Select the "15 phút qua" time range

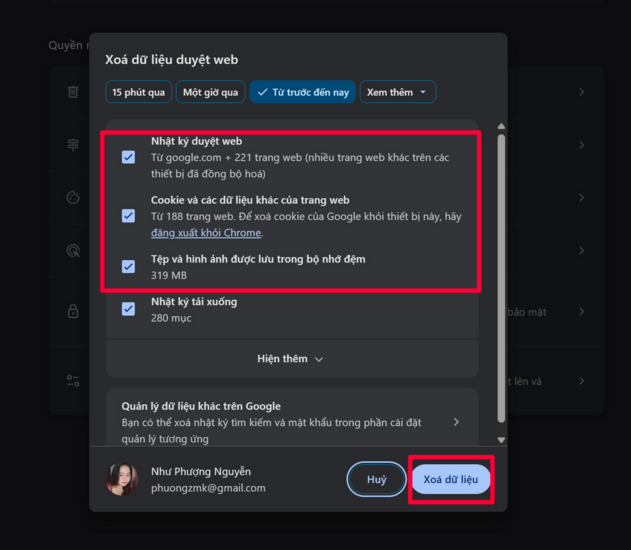click(x=138, y=92)
